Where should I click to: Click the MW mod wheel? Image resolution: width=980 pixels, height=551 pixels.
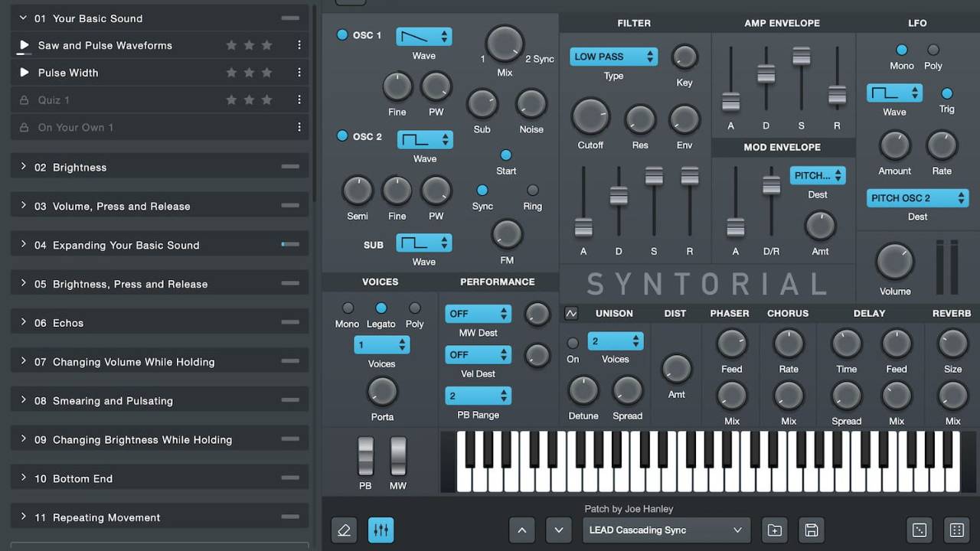pos(398,457)
